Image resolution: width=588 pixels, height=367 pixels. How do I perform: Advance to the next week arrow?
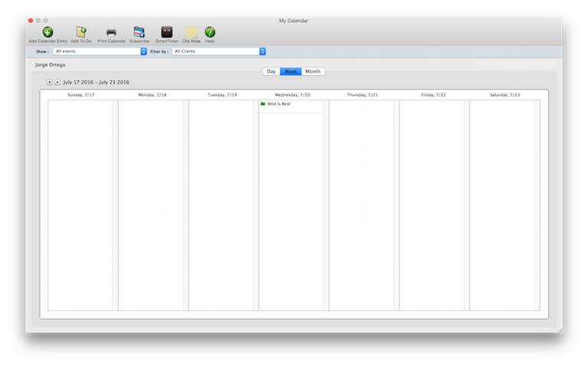pyautogui.click(x=57, y=82)
